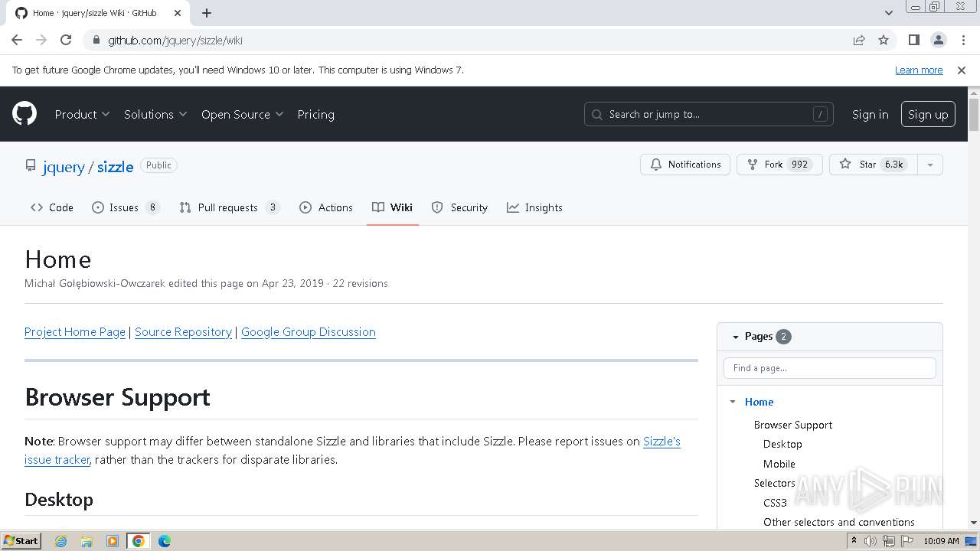
Task: Click the volume icon in system tray
Action: click(871, 541)
